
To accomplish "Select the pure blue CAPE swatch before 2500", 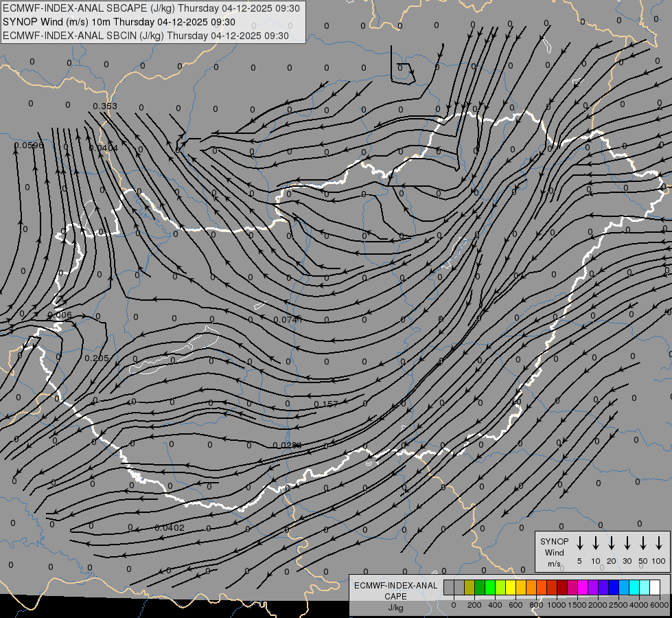I will point(613,587).
